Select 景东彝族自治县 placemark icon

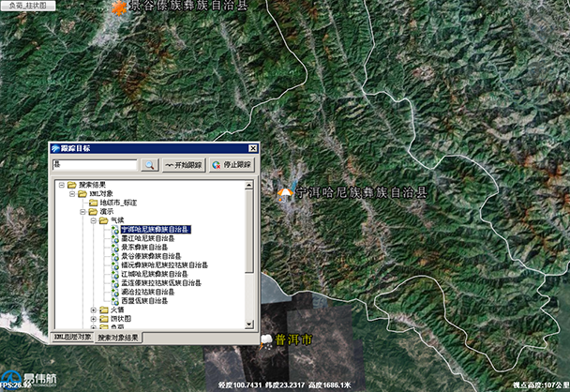(x=114, y=248)
